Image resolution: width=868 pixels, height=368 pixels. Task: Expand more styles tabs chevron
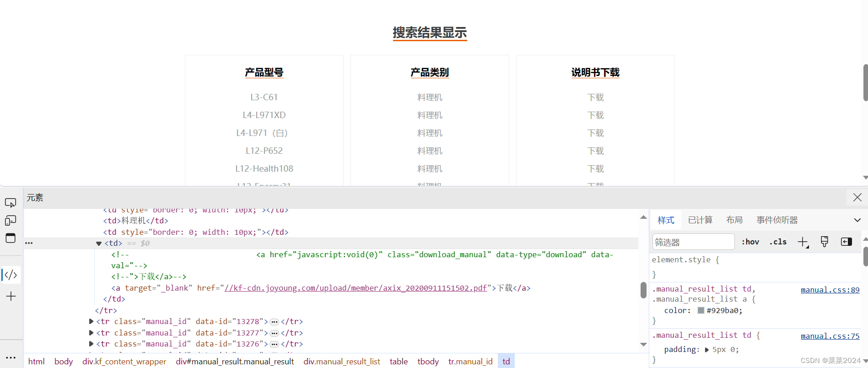(857, 220)
